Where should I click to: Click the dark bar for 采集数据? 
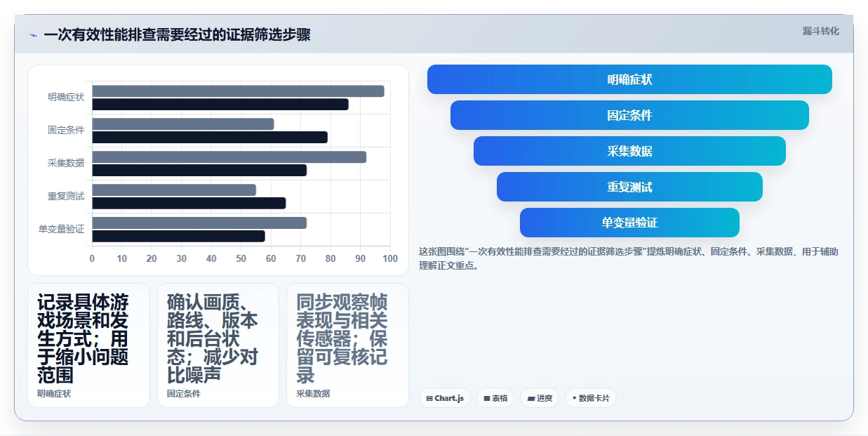coord(199,171)
